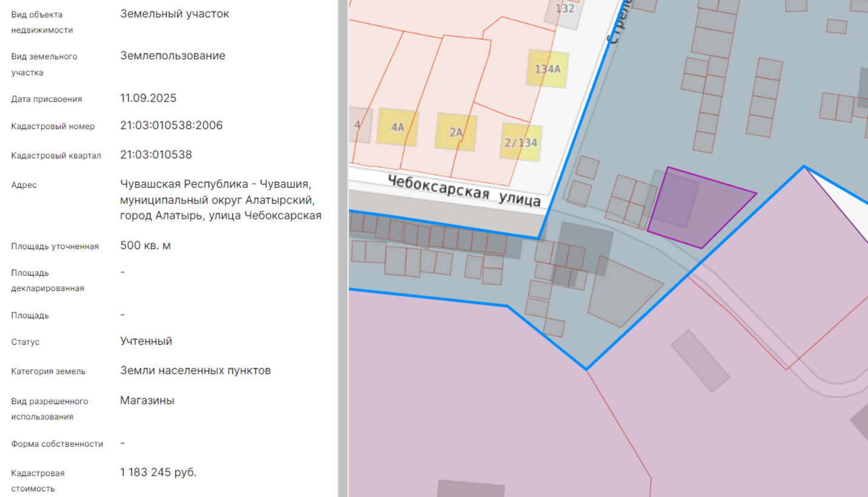Click cadastral quarter value 21:03:010538
The image size is (868, 497).
(156, 155)
